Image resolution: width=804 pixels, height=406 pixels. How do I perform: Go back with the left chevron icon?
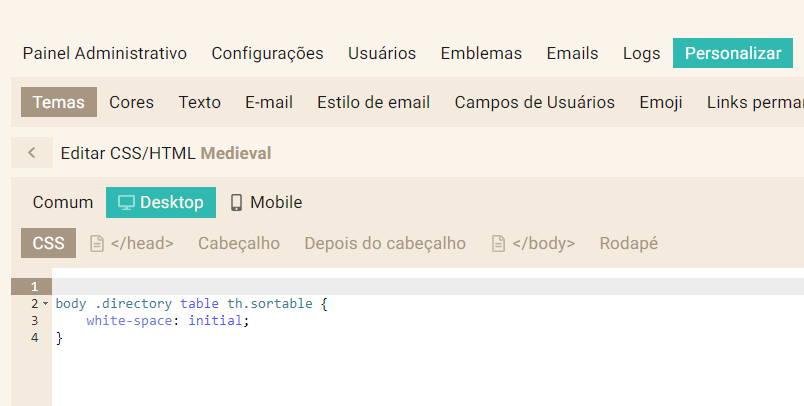point(32,152)
